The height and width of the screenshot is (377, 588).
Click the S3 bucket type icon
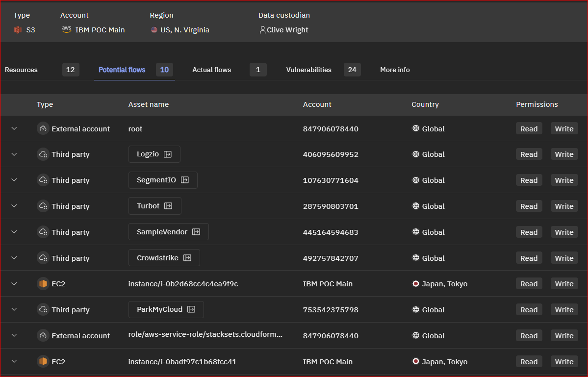(x=18, y=30)
